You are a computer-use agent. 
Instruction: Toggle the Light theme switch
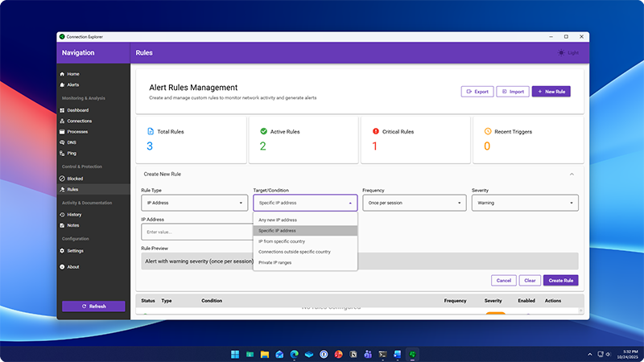click(567, 53)
